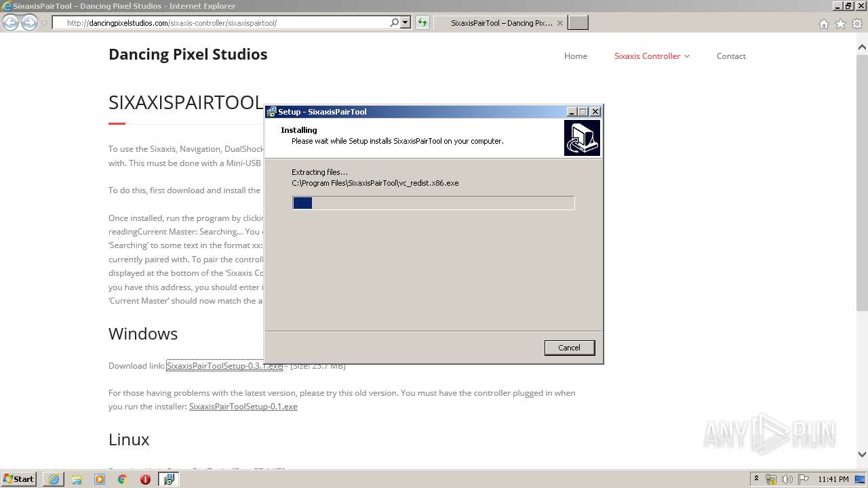Open a new blank tab
Image resolution: width=868 pixels, height=488 pixels.
(x=578, y=23)
